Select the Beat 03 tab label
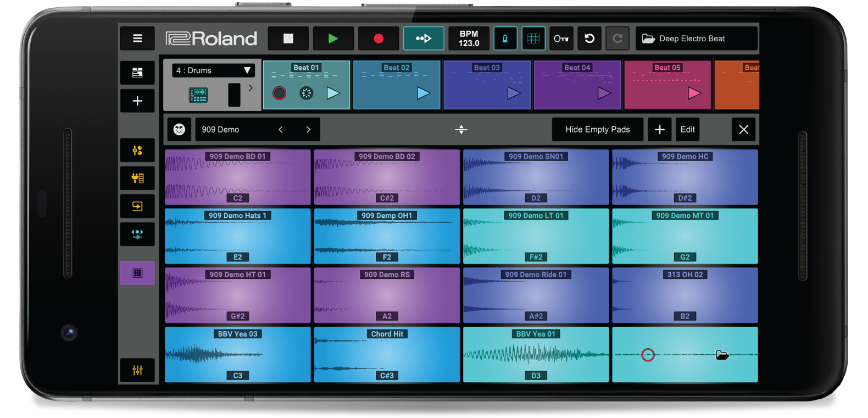The width and height of the screenshot is (868, 418). pos(487,68)
